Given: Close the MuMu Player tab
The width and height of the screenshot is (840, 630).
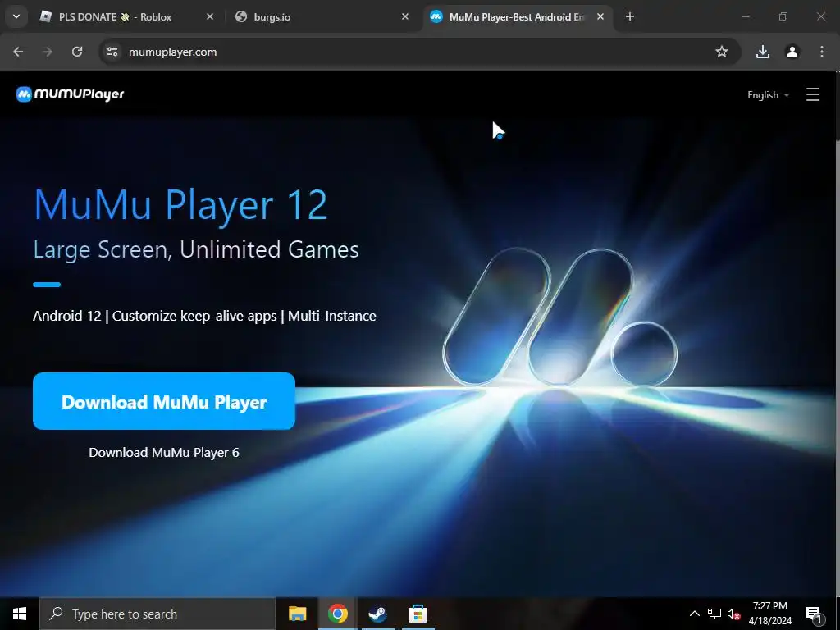Looking at the screenshot, I should point(600,17).
